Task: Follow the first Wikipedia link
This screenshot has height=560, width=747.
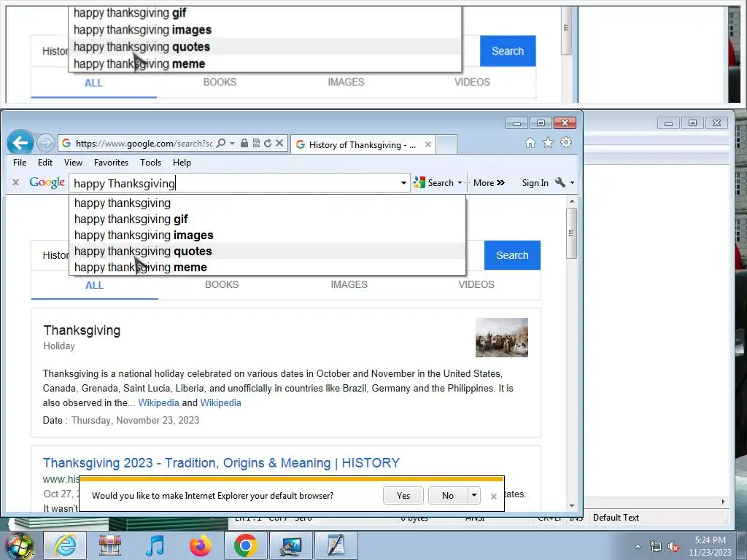Action: point(158,402)
